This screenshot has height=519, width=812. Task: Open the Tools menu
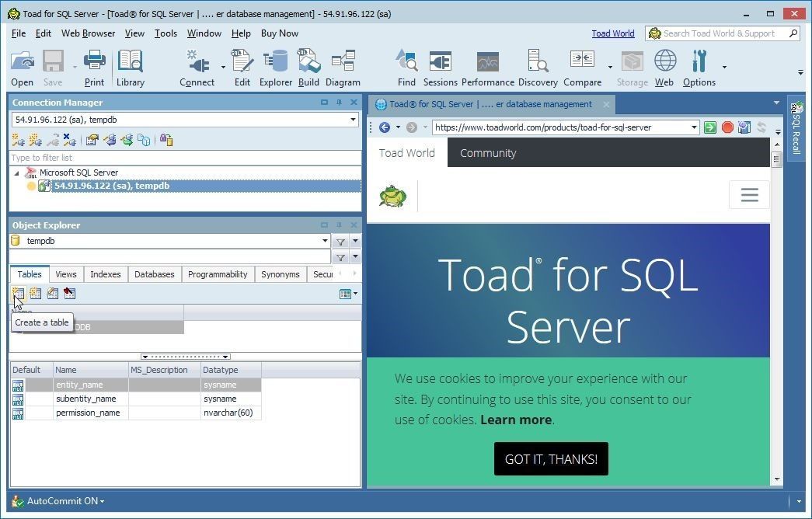166,33
